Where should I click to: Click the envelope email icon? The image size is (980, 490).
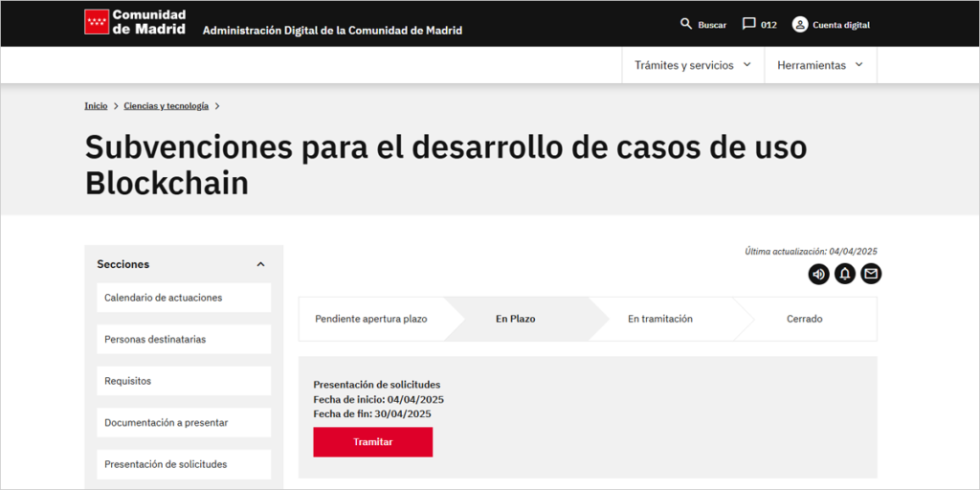pyautogui.click(x=870, y=275)
